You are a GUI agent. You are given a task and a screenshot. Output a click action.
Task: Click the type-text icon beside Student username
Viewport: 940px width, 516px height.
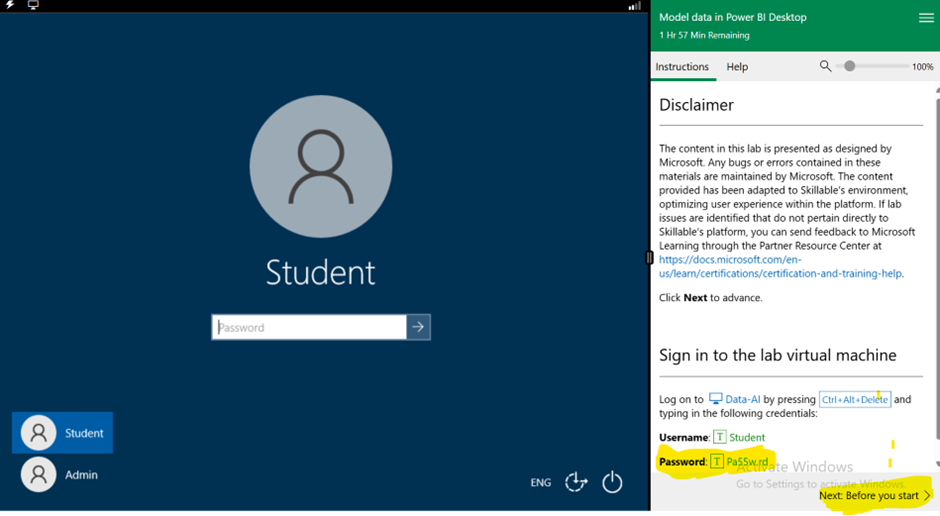[x=719, y=437]
